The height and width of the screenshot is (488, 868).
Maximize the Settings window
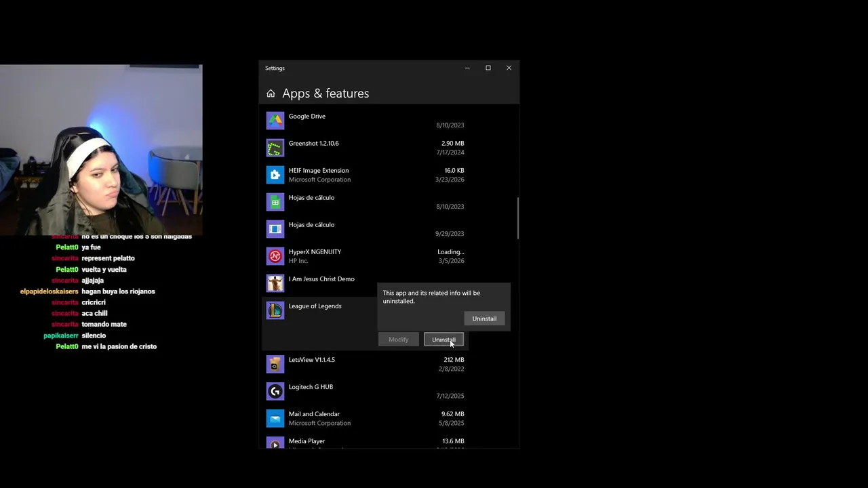point(488,68)
